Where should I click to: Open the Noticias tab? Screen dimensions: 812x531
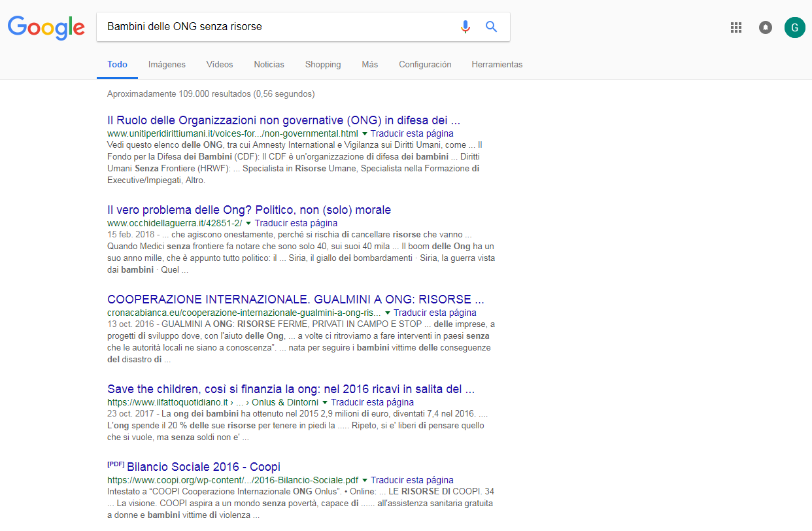[269, 64]
